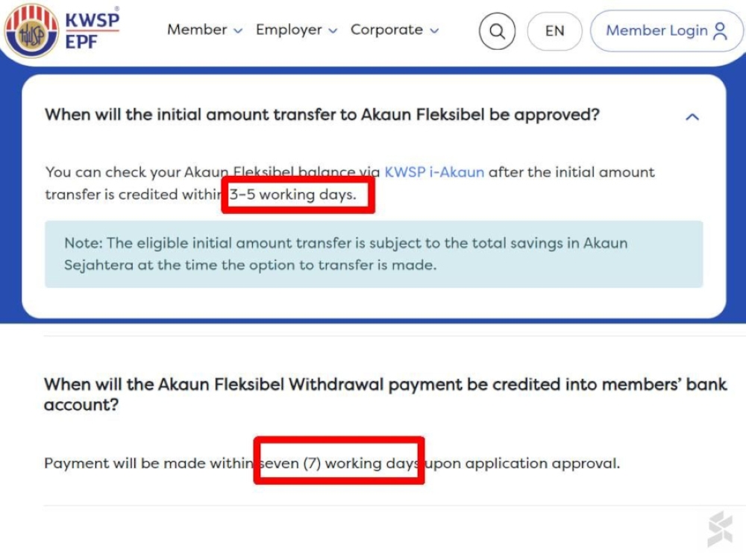Expand the Corporate menu chevron

434,31
